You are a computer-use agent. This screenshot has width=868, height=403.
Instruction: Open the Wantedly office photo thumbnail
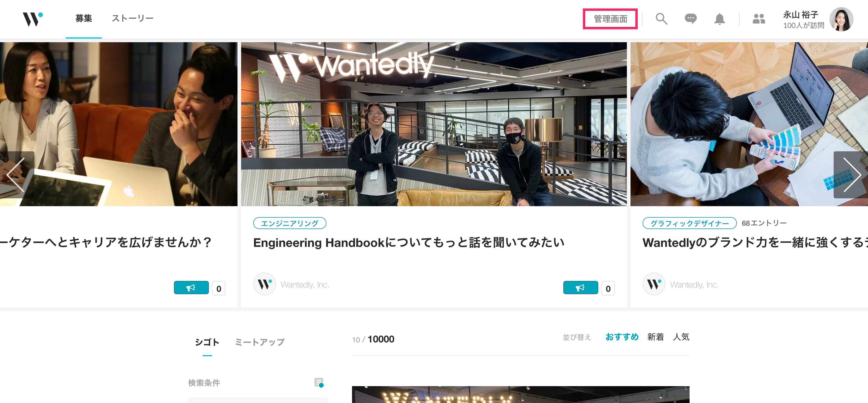coord(434,124)
